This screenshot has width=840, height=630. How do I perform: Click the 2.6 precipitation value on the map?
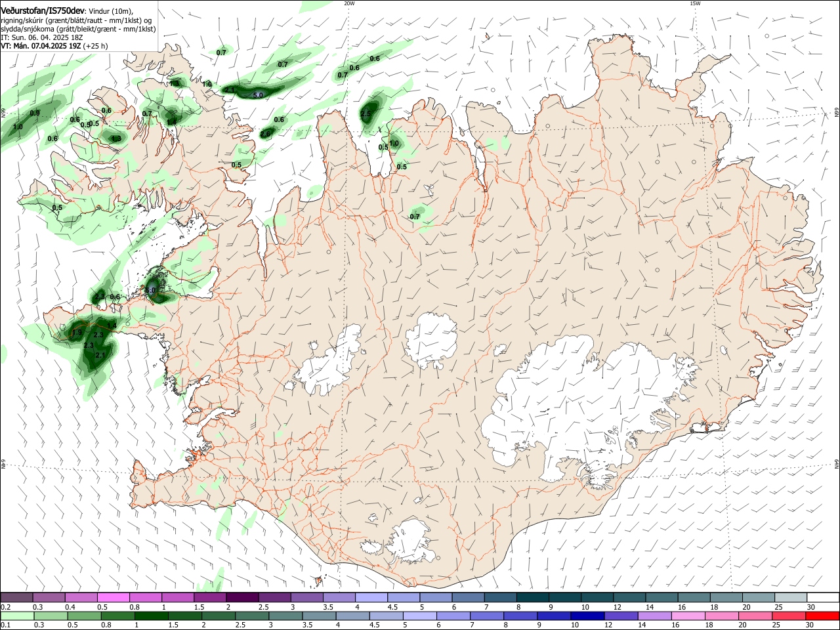pyautogui.click(x=265, y=134)
